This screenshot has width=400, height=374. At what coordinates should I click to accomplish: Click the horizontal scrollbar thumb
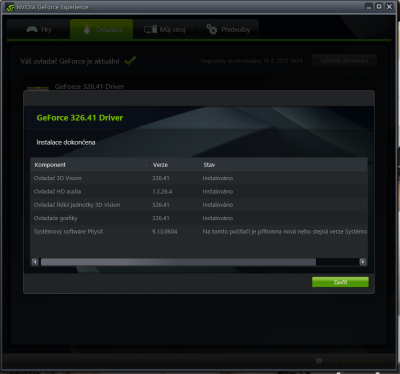pyautogui.click(x=178, y=262)
